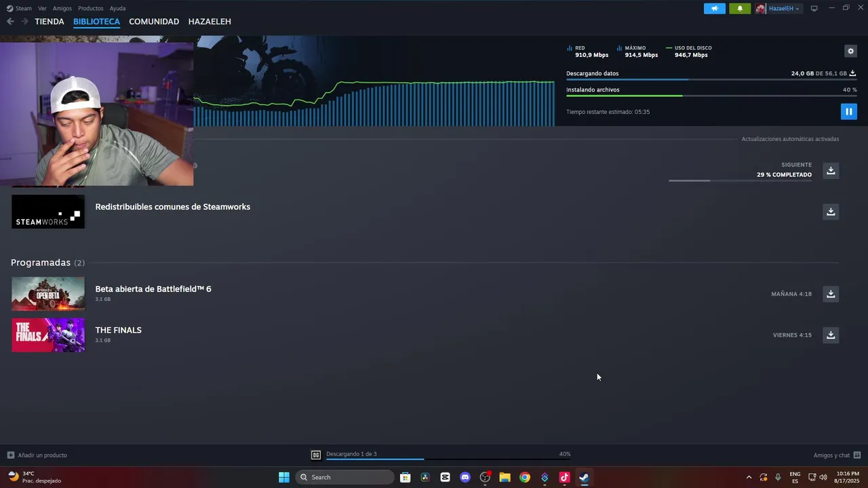Open the Productos menu
The height and width of the screenshot is (488, 868).
[91, 8]
